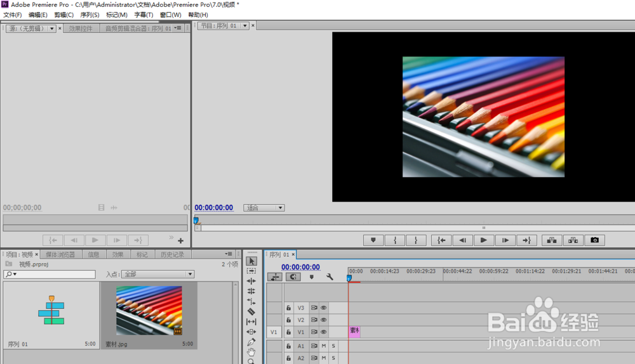The height and width of the screenshot is (364, 635).
Task: Toggle V1 track output eye
Action: pos(324,332)
